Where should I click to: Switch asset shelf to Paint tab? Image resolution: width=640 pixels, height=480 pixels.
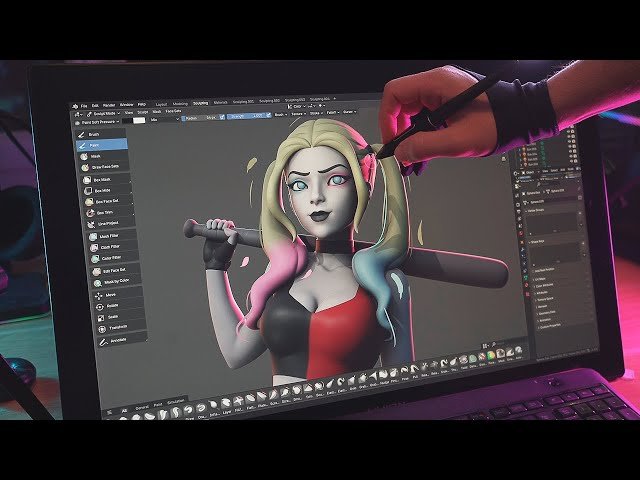click(158, 404)
